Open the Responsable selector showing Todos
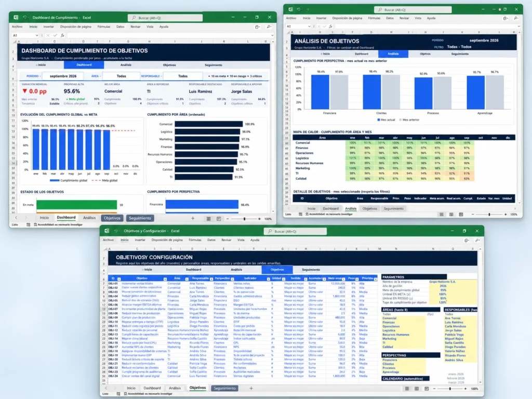 tap(183, 76)
